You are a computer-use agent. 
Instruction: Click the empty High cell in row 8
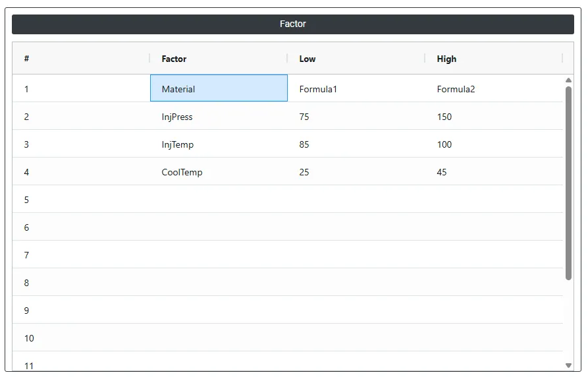(x=494, y=282)
